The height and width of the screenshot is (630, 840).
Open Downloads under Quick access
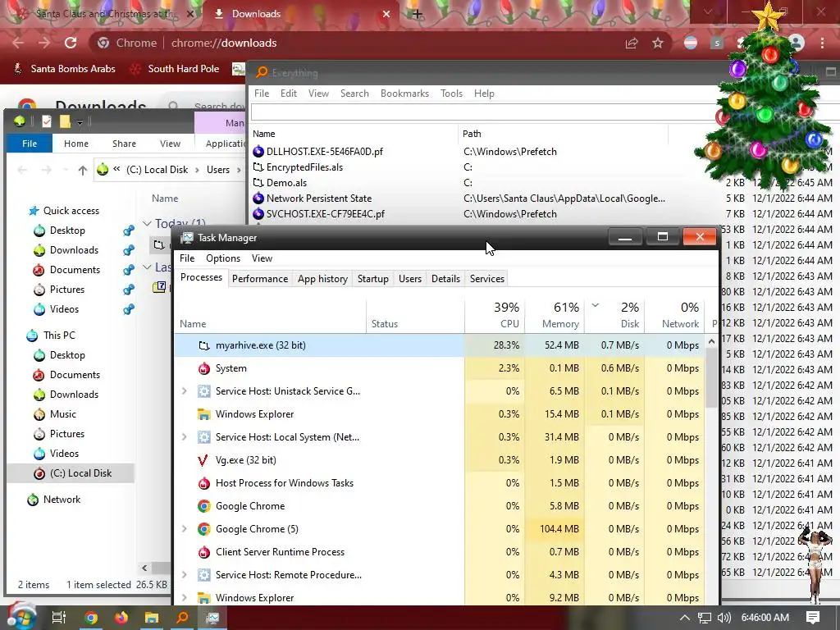[x=74, y=250]
